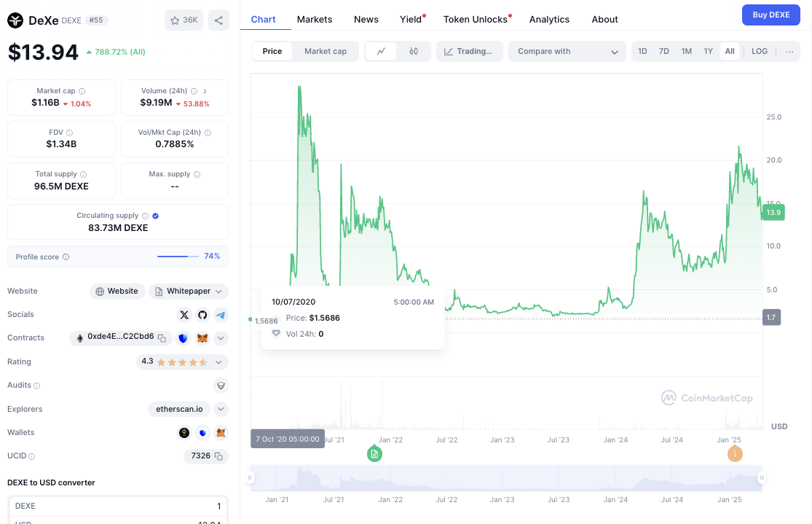The width and height of the screenshot is (812, 524).
Task: Select the All time range
Action: pyautogui.click(x=730, y=51)
